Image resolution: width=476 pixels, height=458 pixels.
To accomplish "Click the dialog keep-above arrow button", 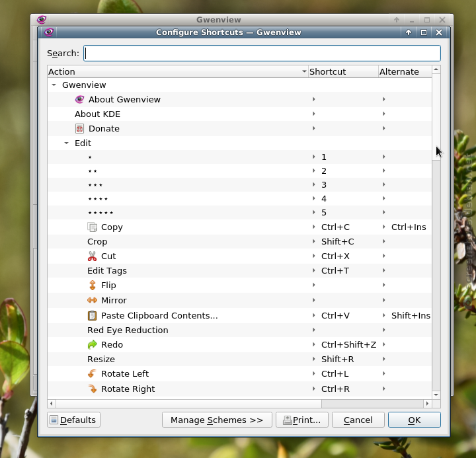I will pyautogui.click(x=409, y=32).
